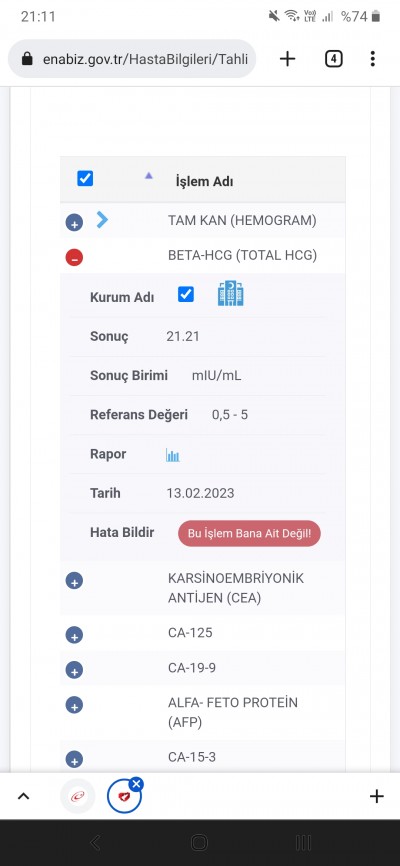This screenshot has width=400, height=866.
Task: Select the e-Nabız tab icon in bottom bar
Action: click(78, 796)
